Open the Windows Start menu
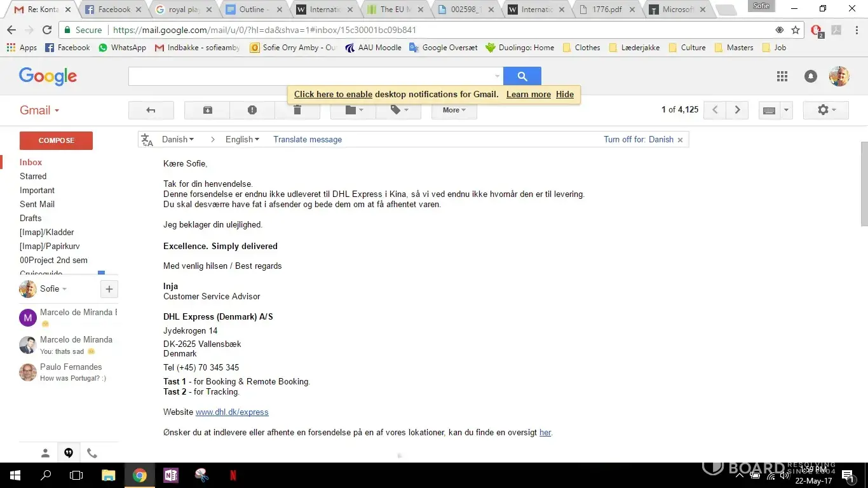 [14, 475]
